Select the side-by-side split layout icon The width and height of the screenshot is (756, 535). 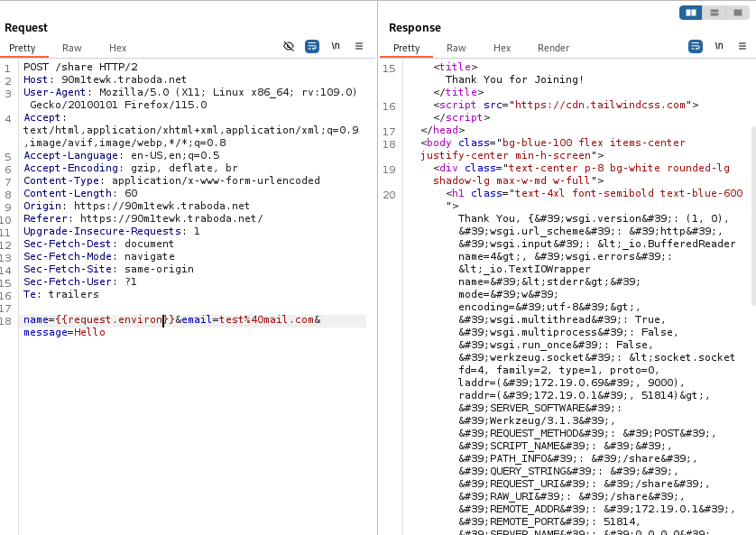[691, 13]
